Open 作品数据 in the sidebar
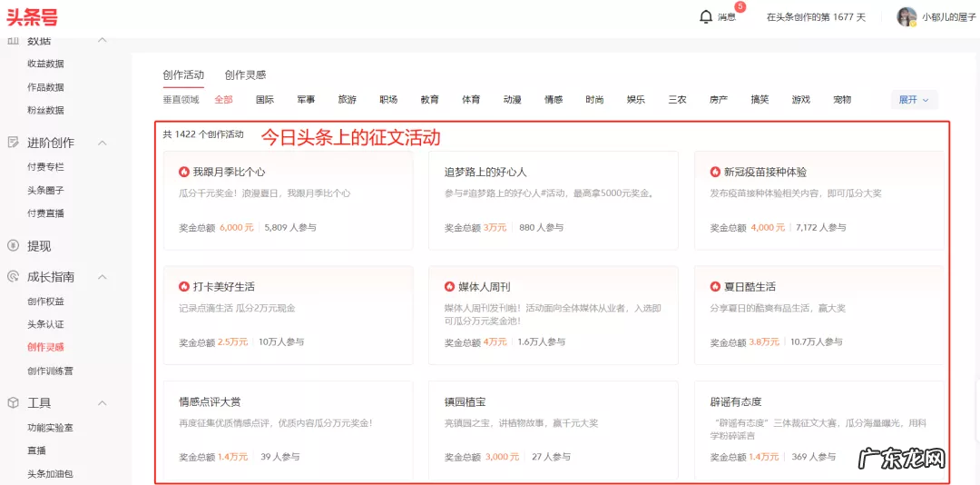This screenshot has height=485, width=980. tap(45, 87)
